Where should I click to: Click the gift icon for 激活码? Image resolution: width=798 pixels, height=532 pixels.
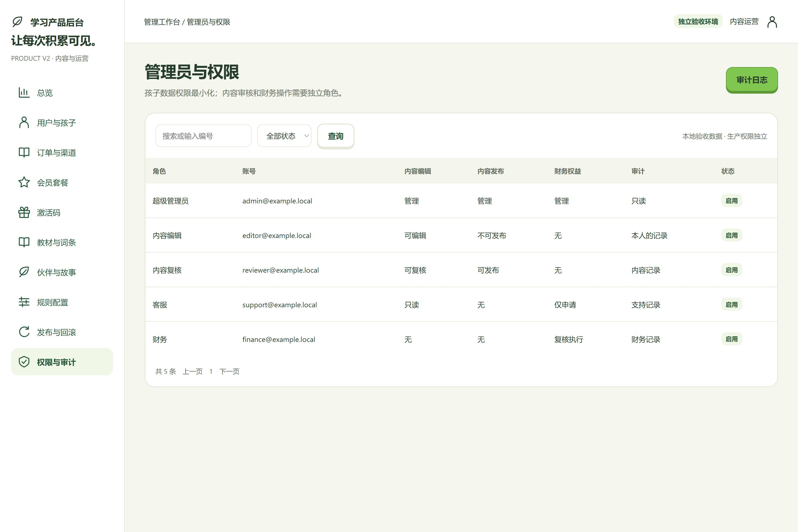(x=24, y=213)
